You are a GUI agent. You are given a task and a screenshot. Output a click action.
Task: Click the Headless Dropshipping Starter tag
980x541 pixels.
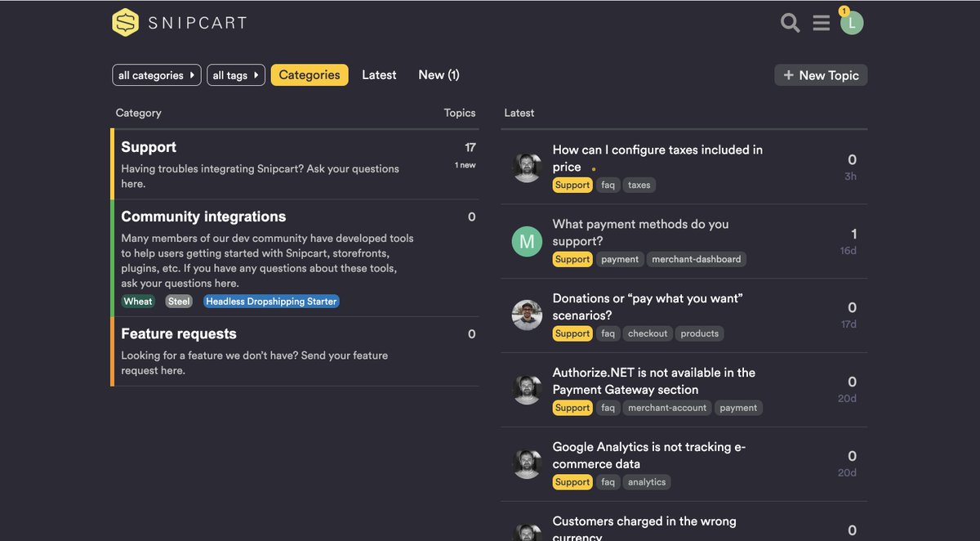coord(270,301)
